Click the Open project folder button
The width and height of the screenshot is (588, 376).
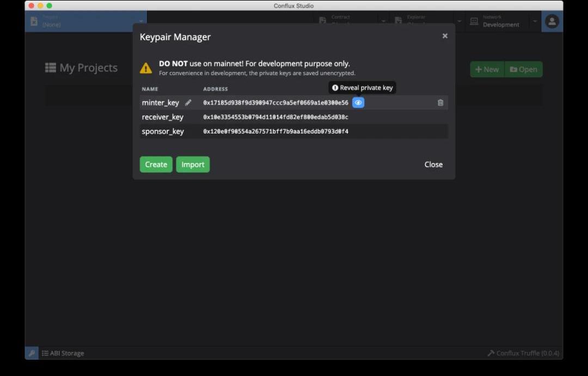pos(524,69)
